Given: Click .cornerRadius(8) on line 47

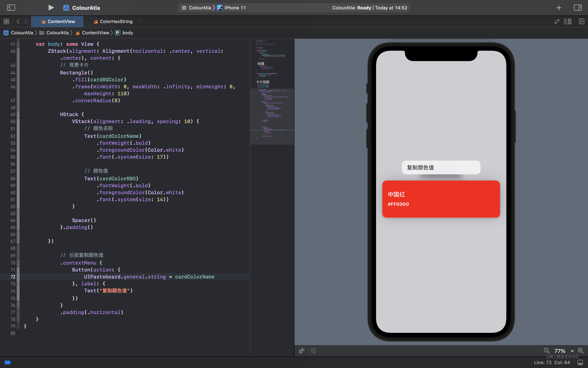Looking at the screenshot, I should coord(96,101).
